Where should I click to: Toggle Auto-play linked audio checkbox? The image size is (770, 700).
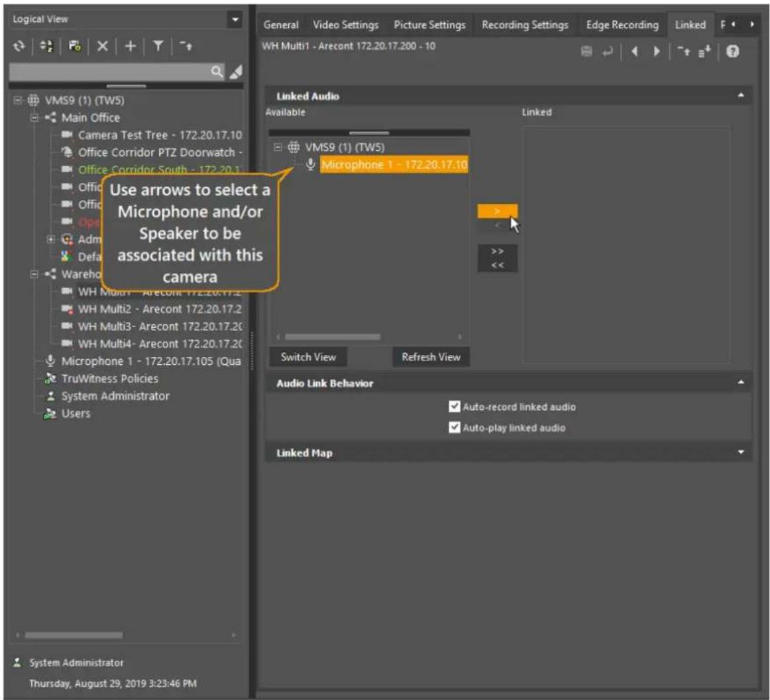454,428
